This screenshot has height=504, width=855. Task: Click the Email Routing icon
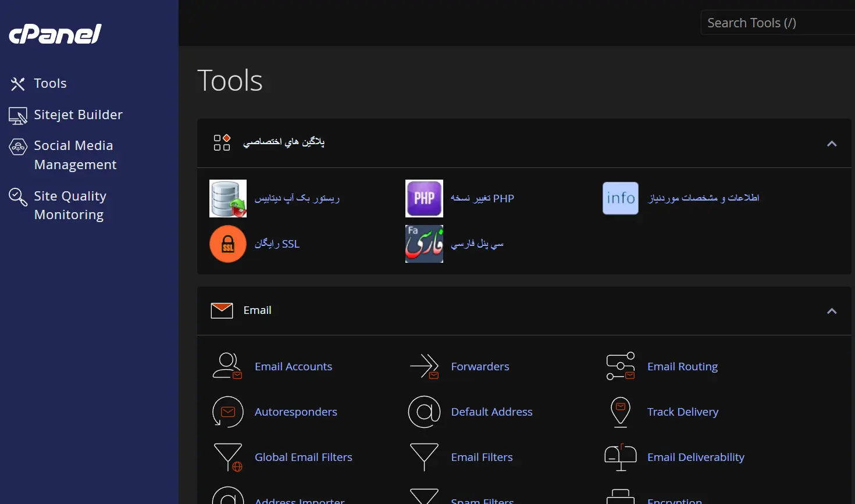621,366
